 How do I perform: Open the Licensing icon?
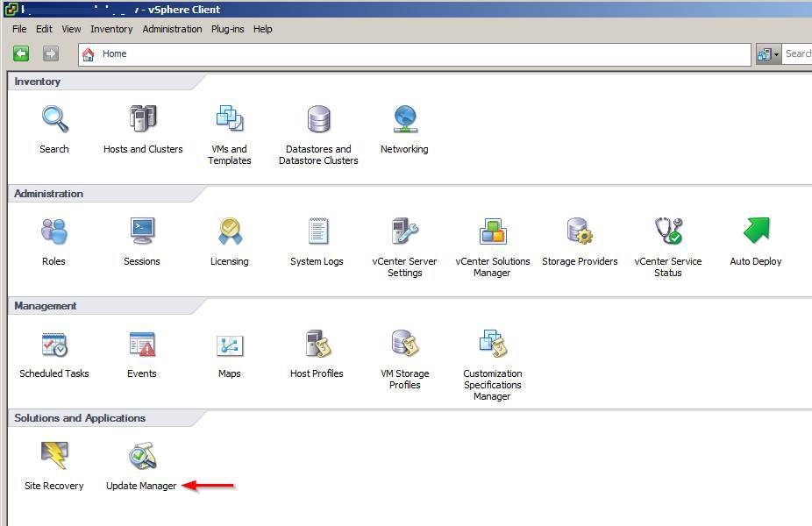230,231
